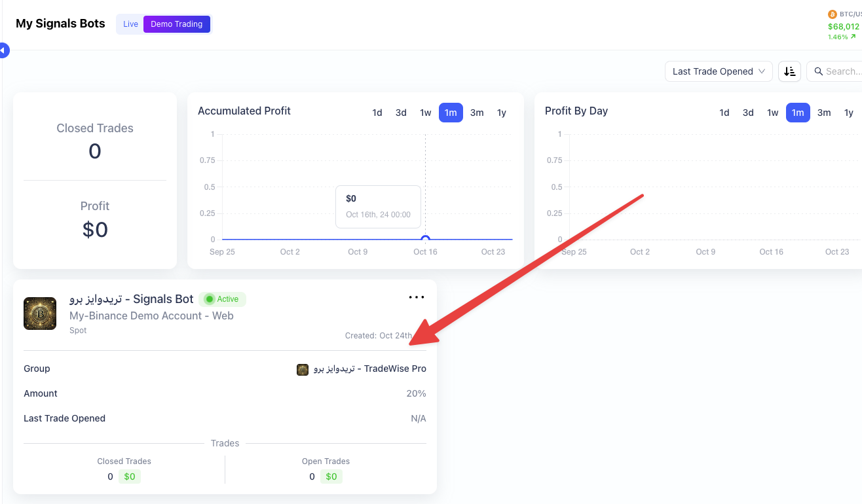Click the TradeWise Pro group icon
This screenshot has width=862, height=504.
tap(303, 369)
